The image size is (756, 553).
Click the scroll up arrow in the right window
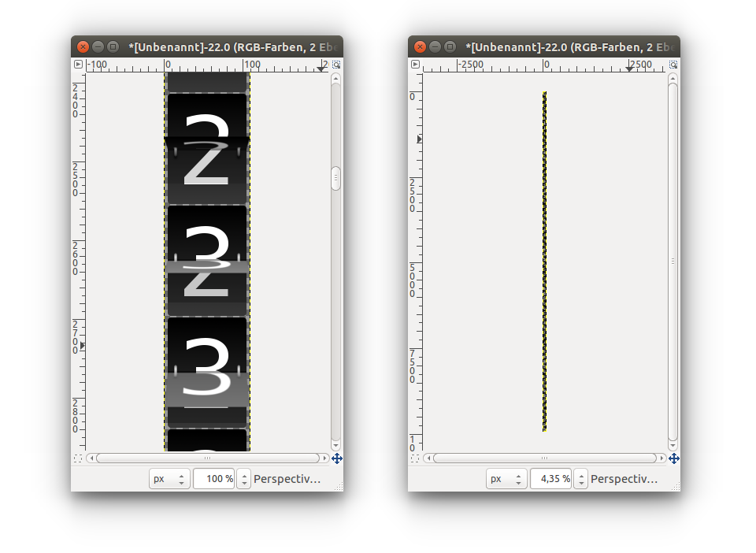point(673,78)
